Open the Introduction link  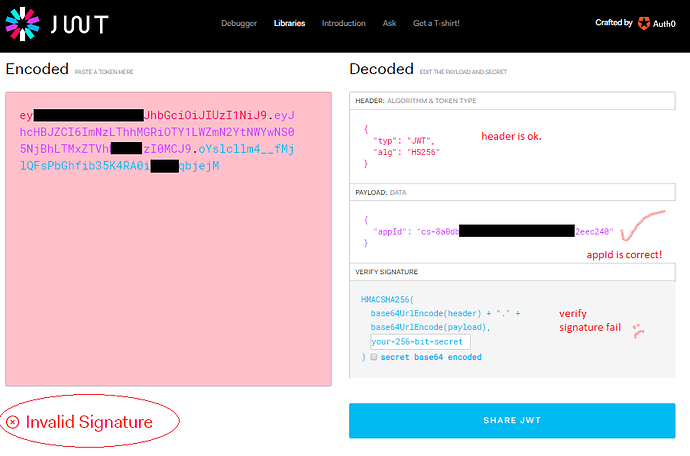(x=343, y=23)
